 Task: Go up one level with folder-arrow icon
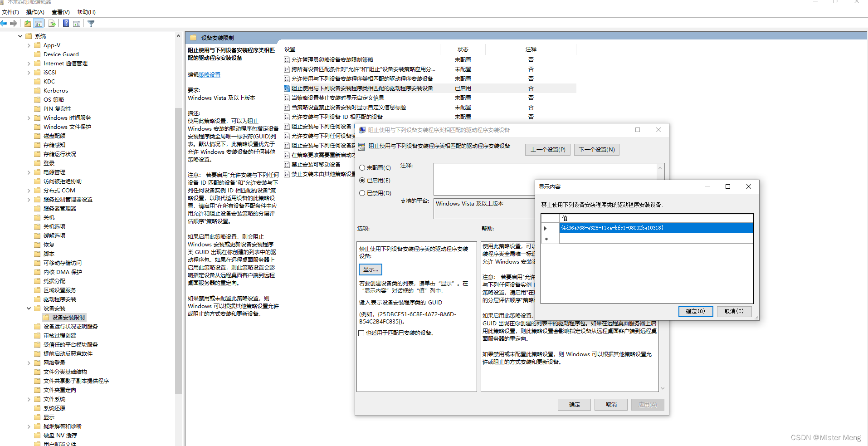coord(28,23)
